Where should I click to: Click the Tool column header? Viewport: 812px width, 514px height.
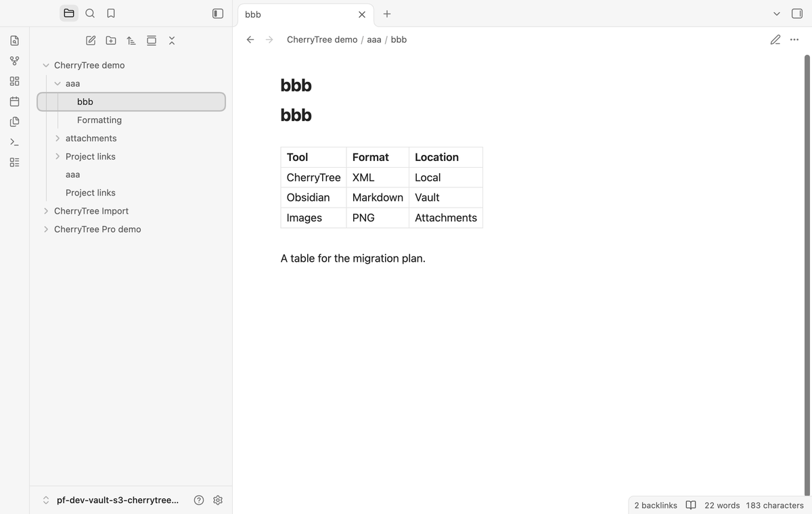[x=313, y=157]
